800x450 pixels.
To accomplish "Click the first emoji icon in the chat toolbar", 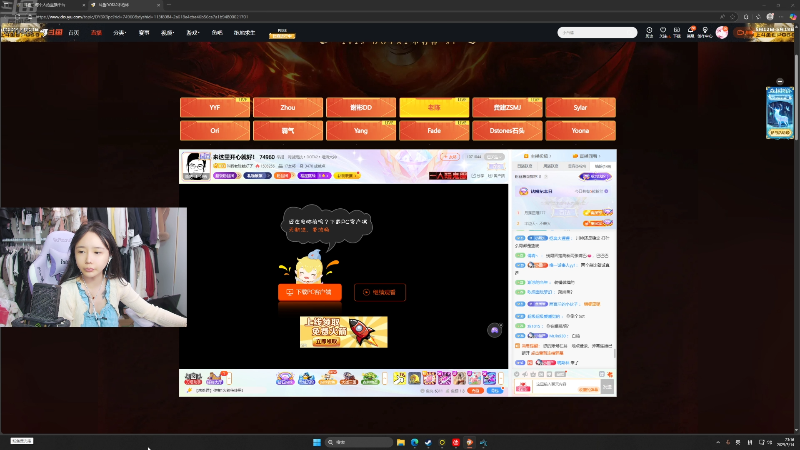I will 517,374.
